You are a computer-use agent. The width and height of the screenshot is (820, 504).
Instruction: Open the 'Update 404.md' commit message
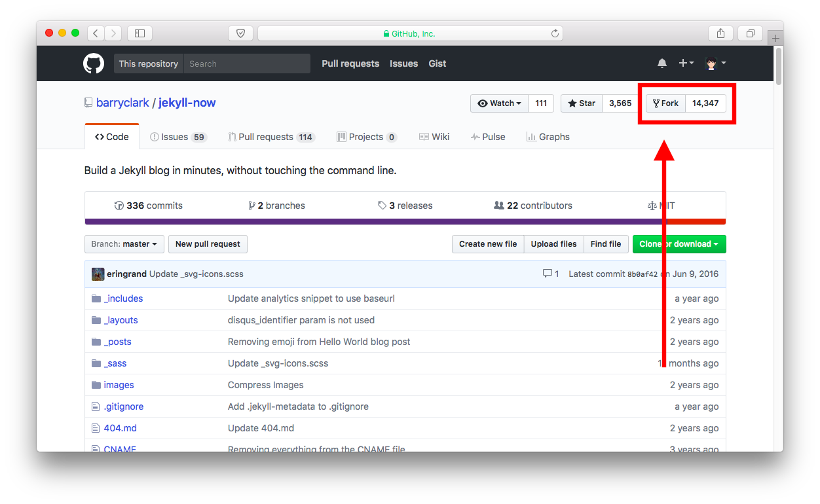(x=261, y=428)
